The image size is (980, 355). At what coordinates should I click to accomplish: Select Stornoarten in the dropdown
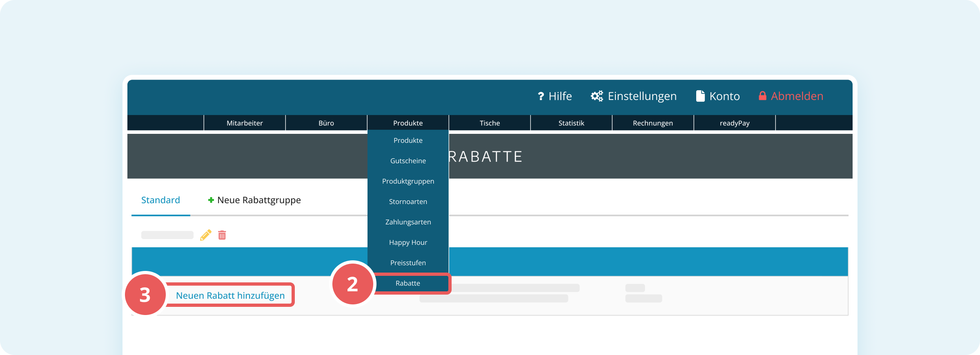pos(408,202)
